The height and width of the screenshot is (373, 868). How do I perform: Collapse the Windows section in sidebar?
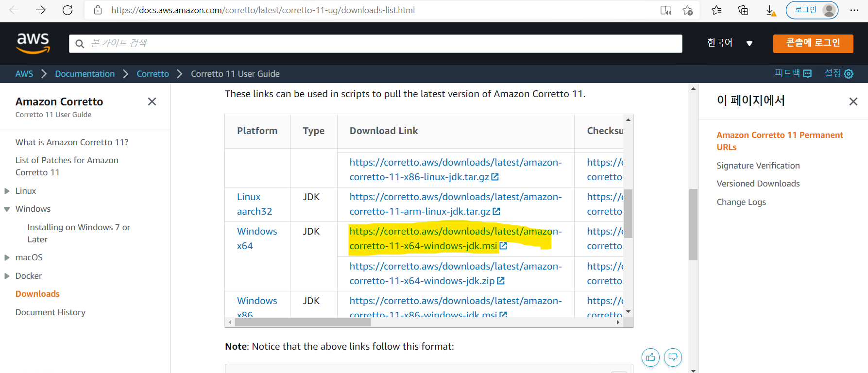(7, 209)
